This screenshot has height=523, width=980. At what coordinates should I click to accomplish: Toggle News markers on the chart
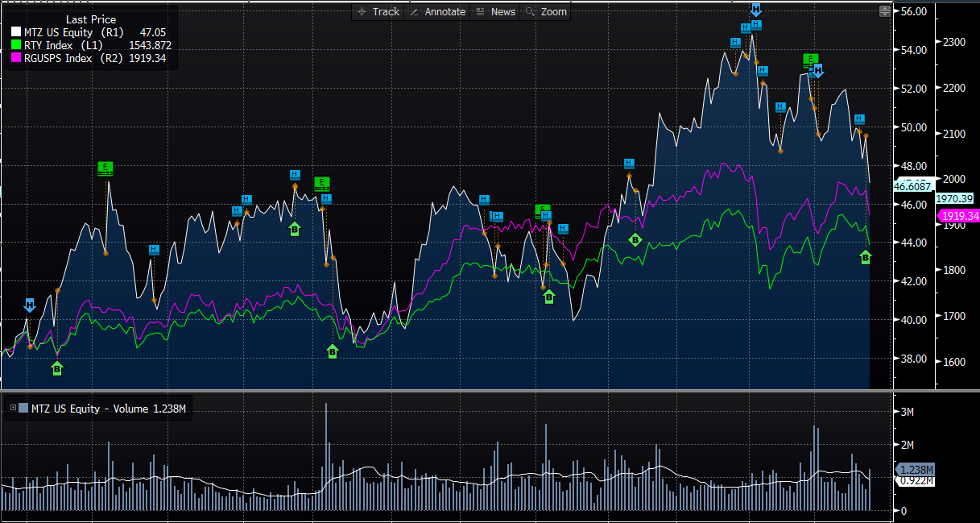click(x=495, y=11)
